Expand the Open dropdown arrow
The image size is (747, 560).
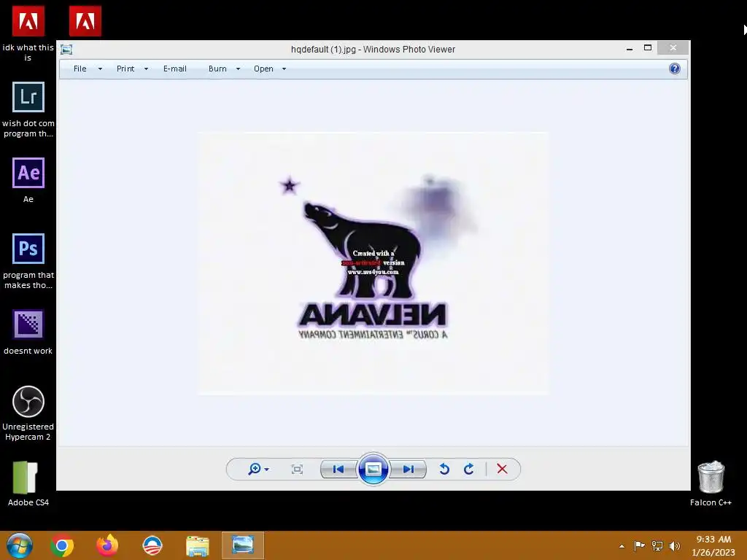coord(284,69)
